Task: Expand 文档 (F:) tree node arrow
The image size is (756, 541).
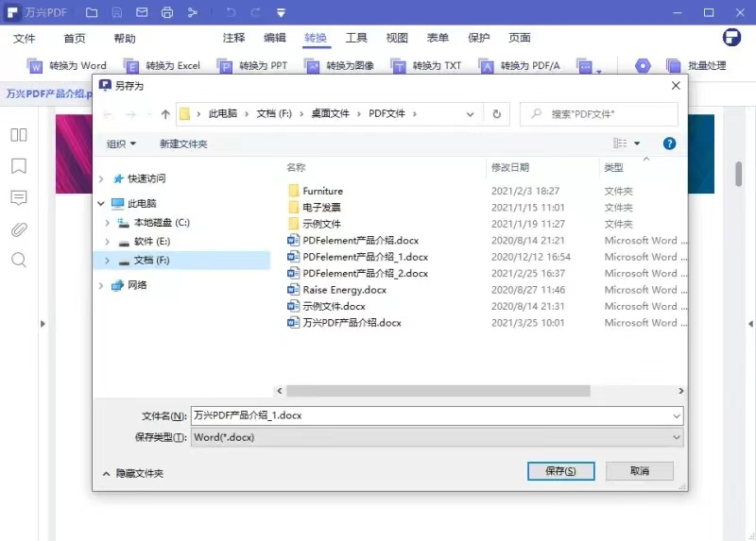Action: [x=107, y=261]
